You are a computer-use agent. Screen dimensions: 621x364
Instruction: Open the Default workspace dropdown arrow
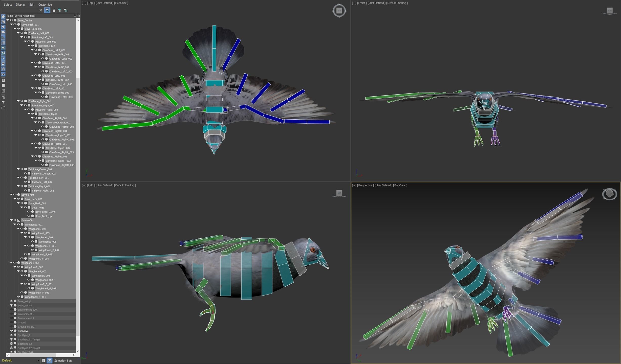click(x=38, y=361)
